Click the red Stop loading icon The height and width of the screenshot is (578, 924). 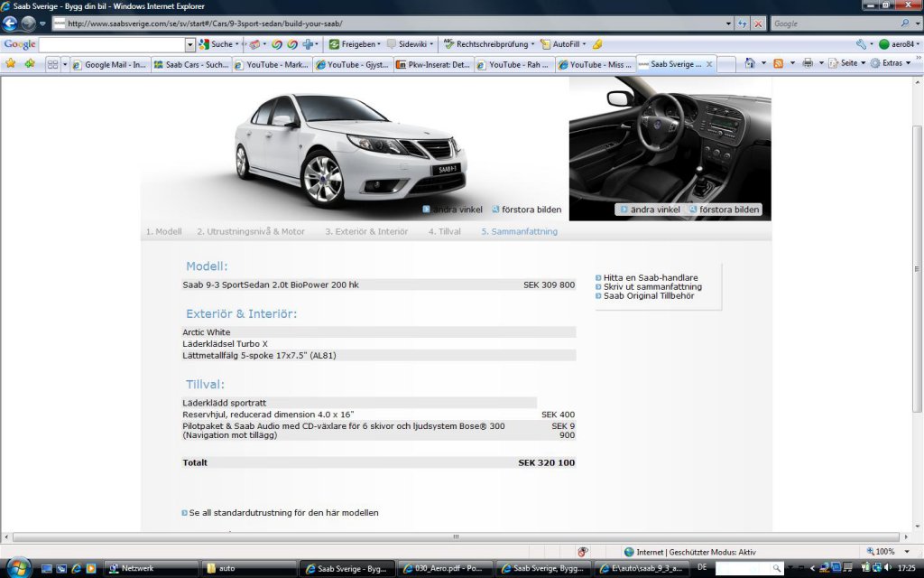click(758, 23)
